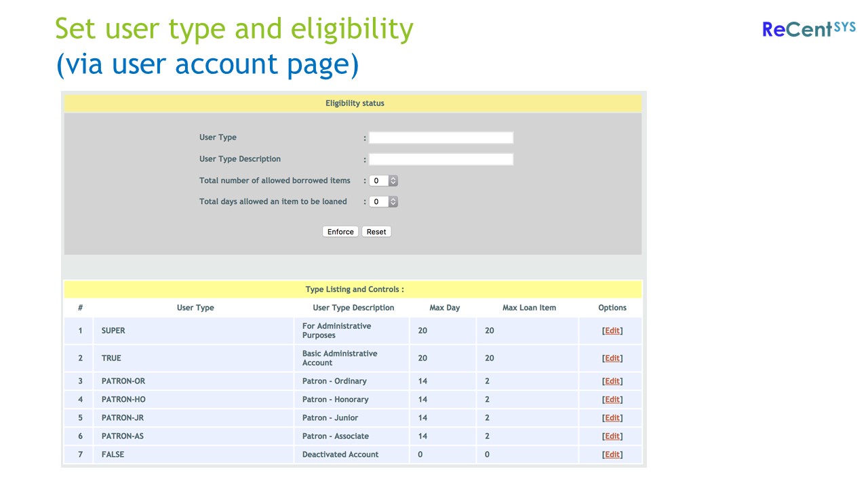Click the Max Loan Item 2 in PATRON-OR row

coord(487,382)
